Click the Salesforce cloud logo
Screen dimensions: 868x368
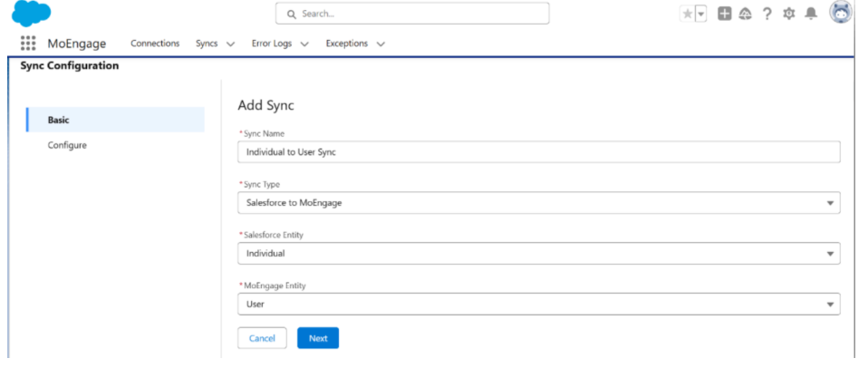click(x=31, y=14)
